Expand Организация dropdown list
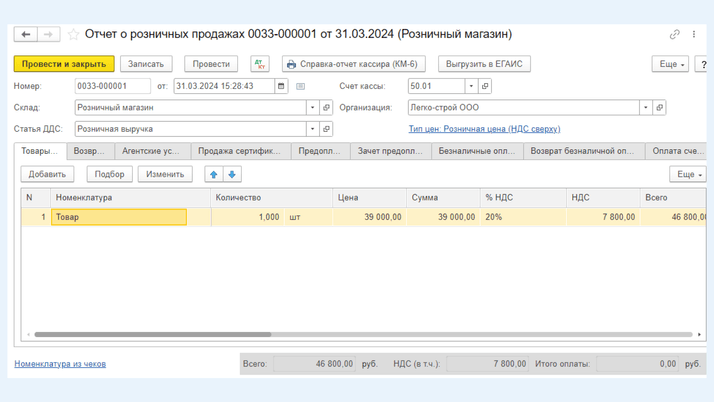The height and width of the screenshot is (402, 714). click(x=646, y=108)
